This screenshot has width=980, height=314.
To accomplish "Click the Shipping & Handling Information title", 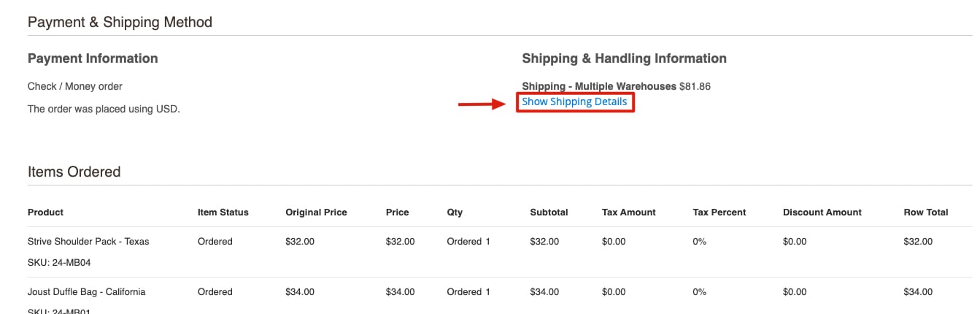I will pos(624,58).
